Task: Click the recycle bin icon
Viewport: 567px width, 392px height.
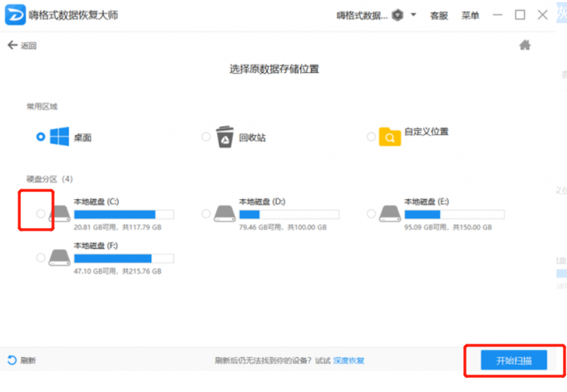Action: click(x=225, y=136)
